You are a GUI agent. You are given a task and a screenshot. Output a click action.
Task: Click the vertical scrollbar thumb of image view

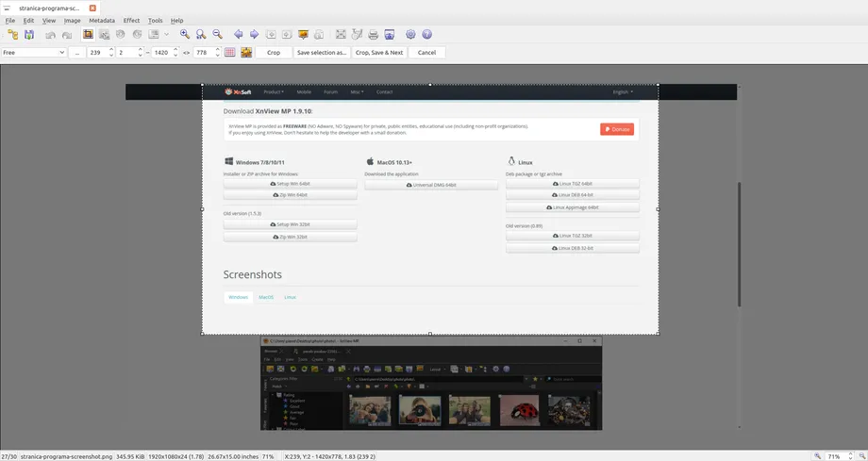[739, 244]
